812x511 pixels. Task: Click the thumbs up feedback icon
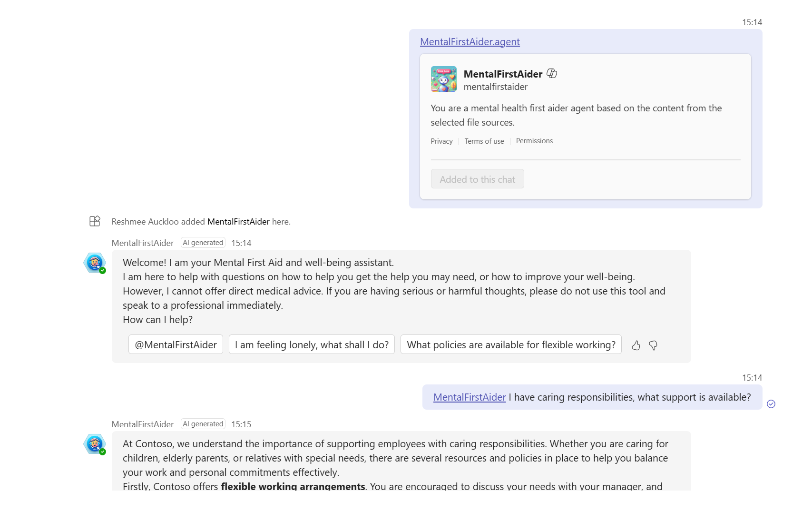[636, 345]
